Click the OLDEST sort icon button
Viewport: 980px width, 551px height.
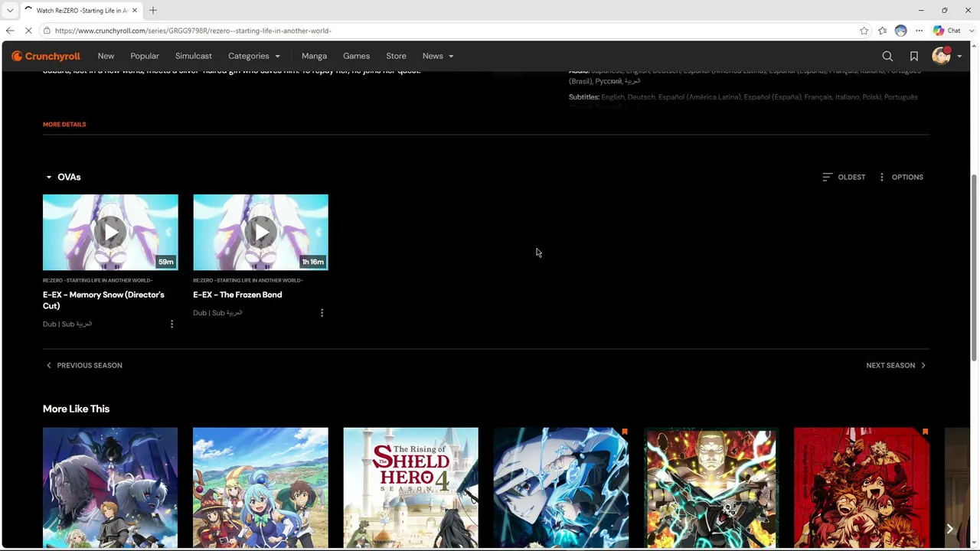(x=844, y=177)
